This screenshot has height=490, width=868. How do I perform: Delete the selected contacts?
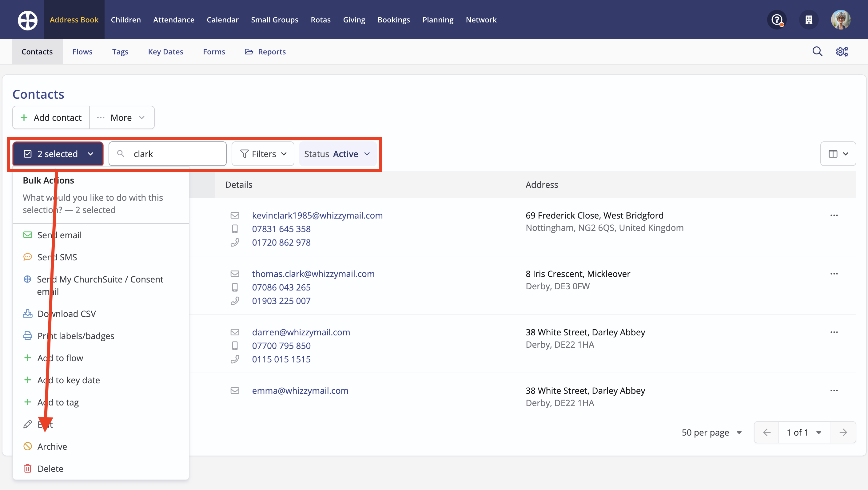point(101,469)
